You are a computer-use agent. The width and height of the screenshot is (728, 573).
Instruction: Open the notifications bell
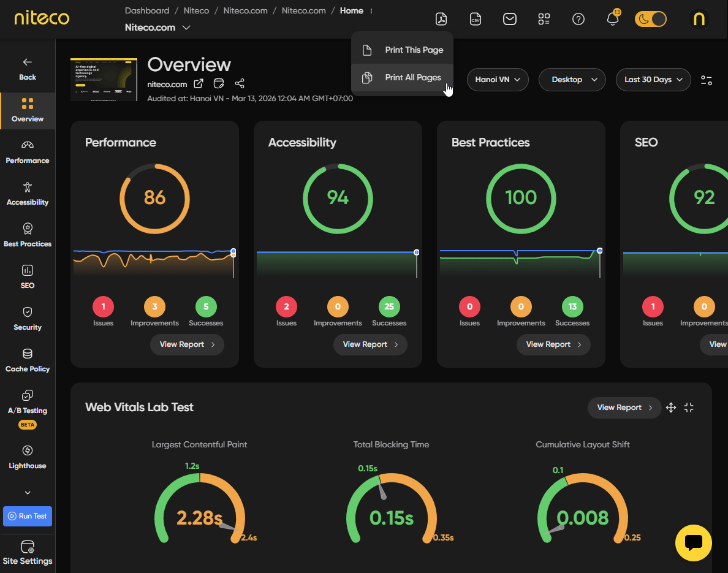coord(613,18)
